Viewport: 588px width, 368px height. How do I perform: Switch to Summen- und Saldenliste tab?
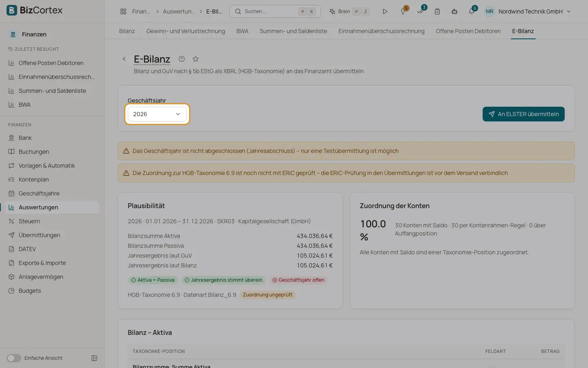pos(293,31)
